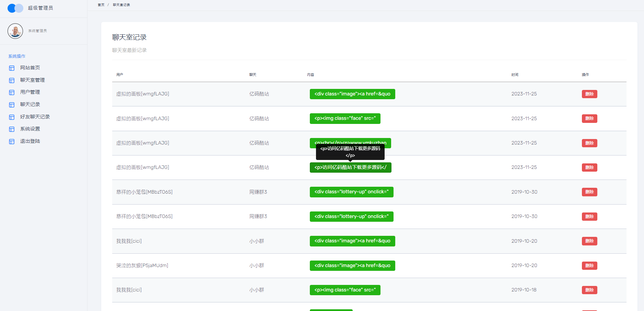This screenshot has width=644, height=311.
Task: Click the admin avatar picture
Action: 15,31
